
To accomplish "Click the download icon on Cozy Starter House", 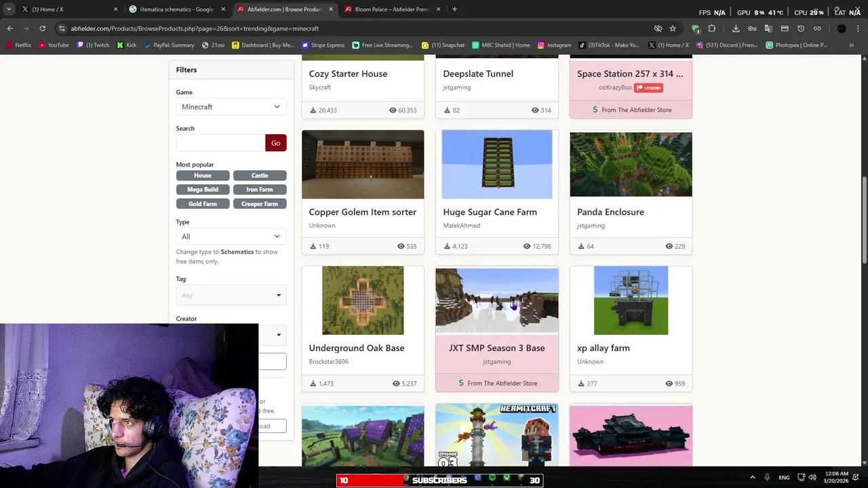I will pos(313,110).
